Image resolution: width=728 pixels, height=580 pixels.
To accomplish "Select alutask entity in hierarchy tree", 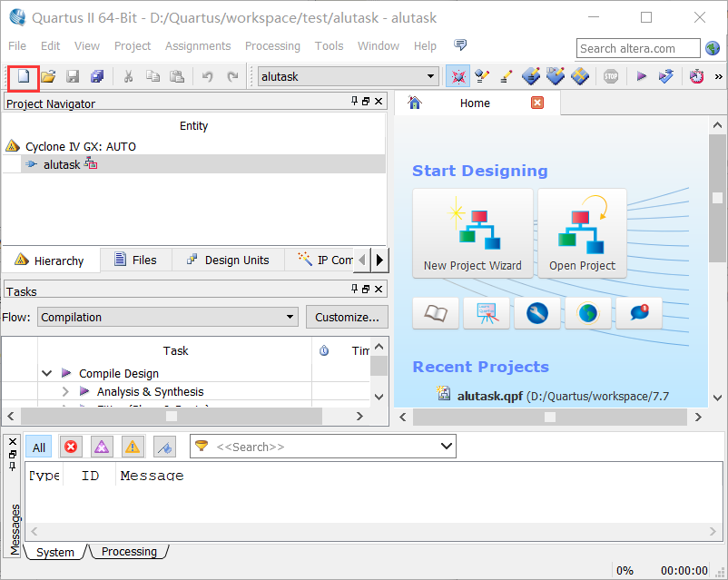I will (62, 164).
